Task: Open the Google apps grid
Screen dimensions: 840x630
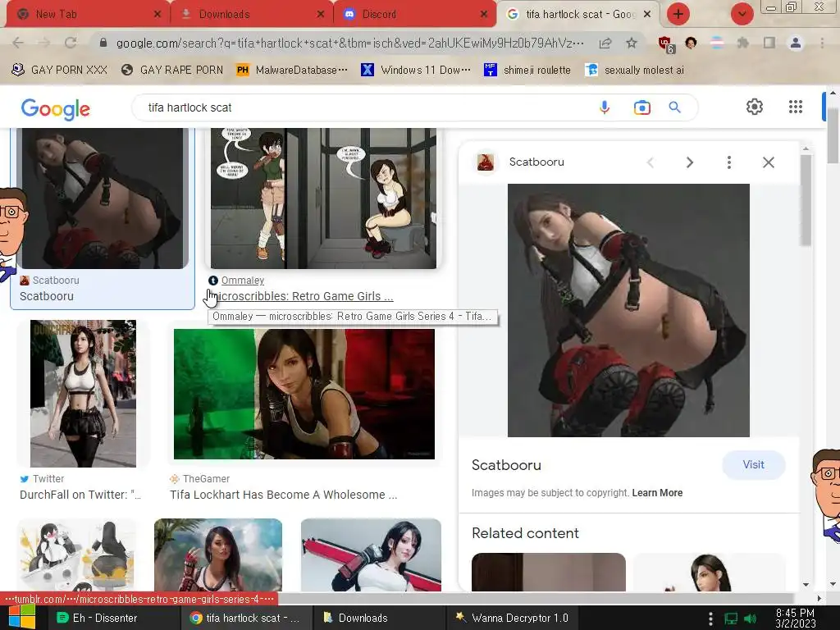Action: point(796,107)
